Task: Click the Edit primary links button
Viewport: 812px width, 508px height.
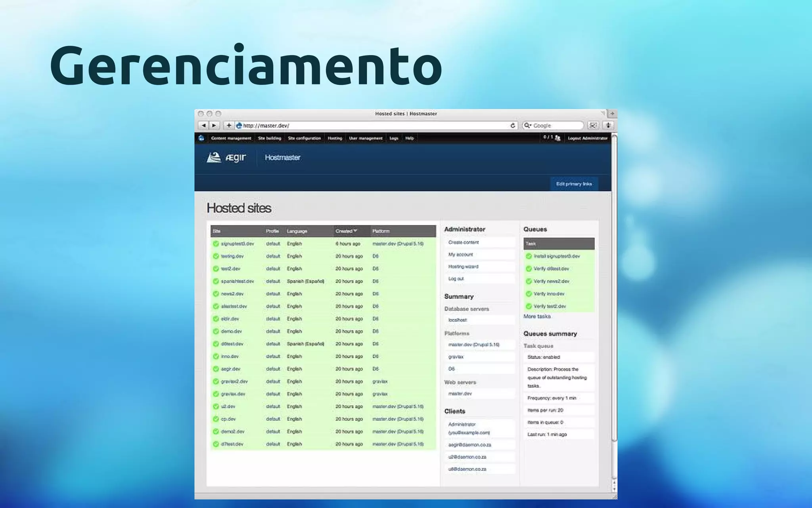Action: click(x=574, y=184)
